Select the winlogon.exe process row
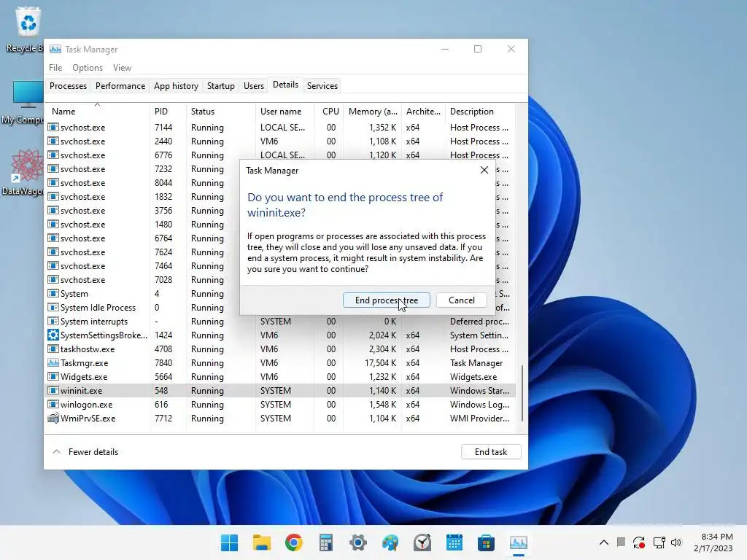Viewport: 747px width, 560px height. [280, 404]
